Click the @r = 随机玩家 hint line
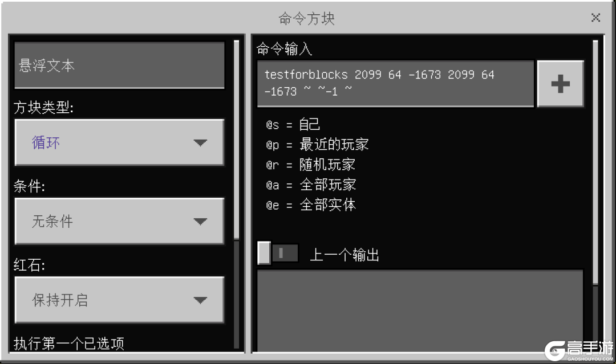Image resolution: width=616 pixels, height=364 pixels. coord(310,165)
